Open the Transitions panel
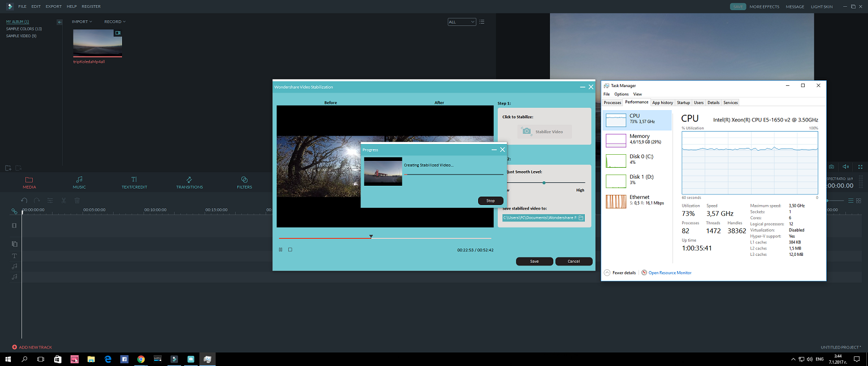The width and height of the screenshot is (868, 366). [x=189, y=182]
